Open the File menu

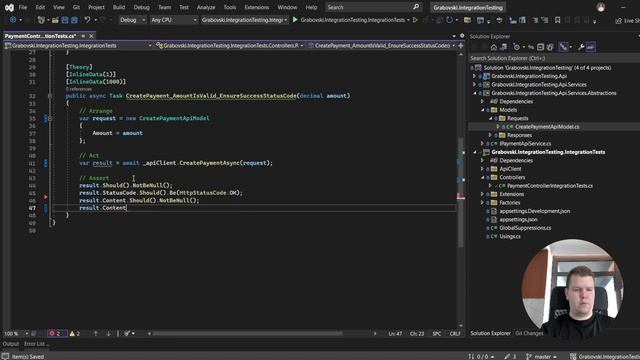pyautogui.click(x=23, y=7)
